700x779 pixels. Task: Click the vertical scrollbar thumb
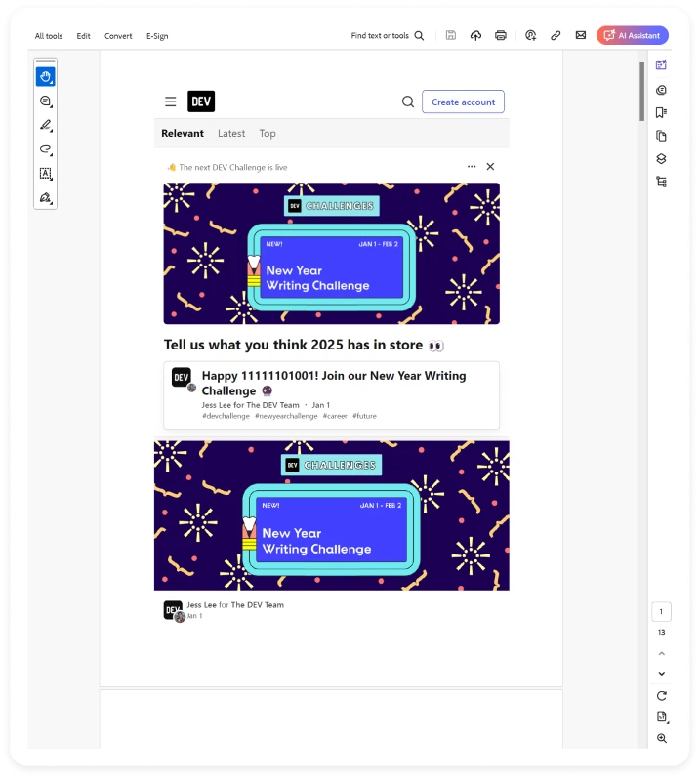(x=641, y=91)
